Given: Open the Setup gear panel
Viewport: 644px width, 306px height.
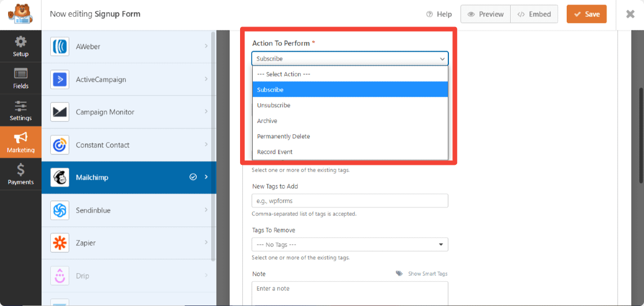Looking at the screenshot, I should (x=21, y=46).
